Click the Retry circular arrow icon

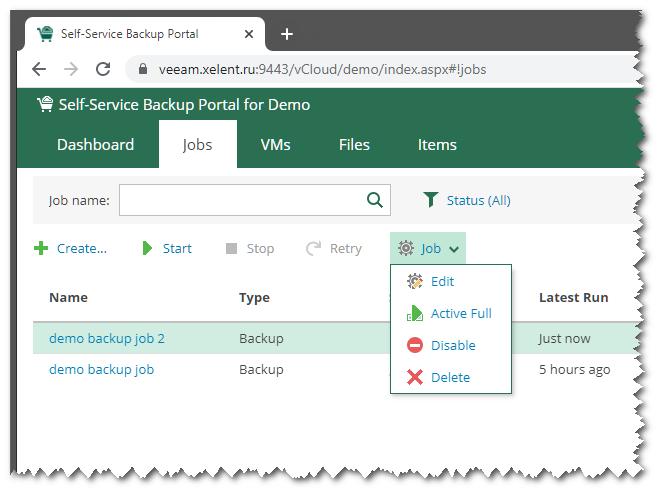coord(313,248)
